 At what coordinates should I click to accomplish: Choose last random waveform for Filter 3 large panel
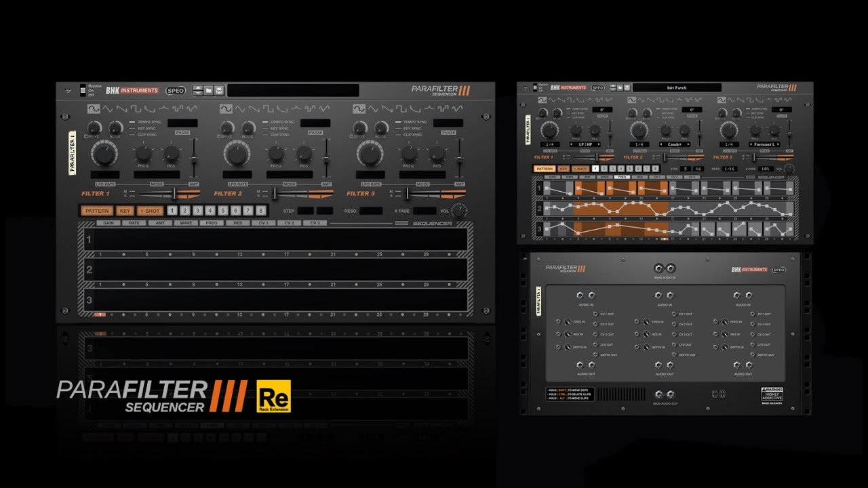click(x=458, y=108)
